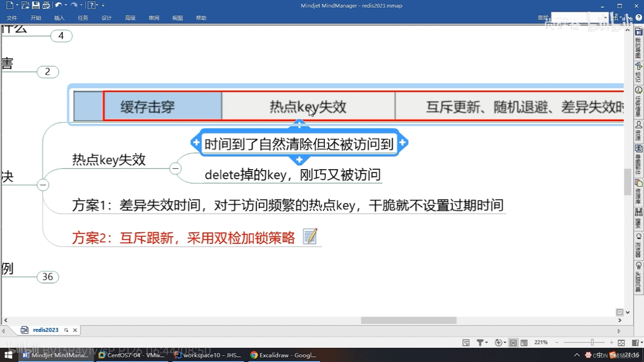Expand the Redo history dropdown arrow
The image size is (644, 362).
(x=81, y=5)
